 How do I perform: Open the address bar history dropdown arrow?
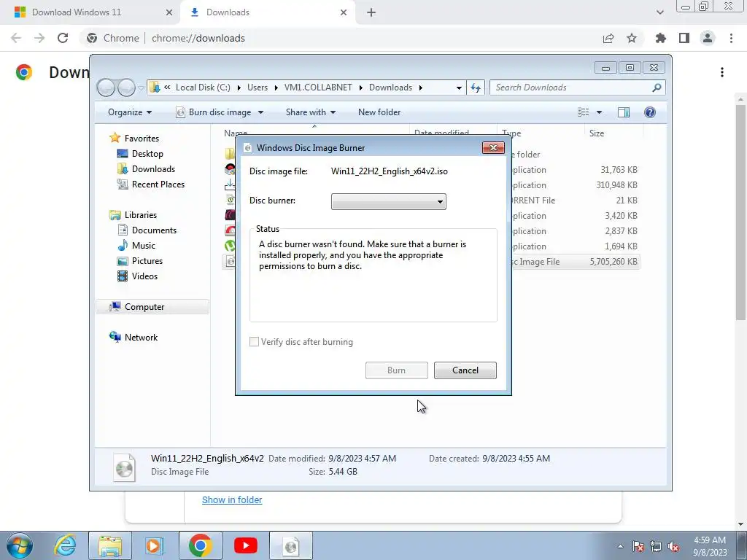click(x=459, y=87)
